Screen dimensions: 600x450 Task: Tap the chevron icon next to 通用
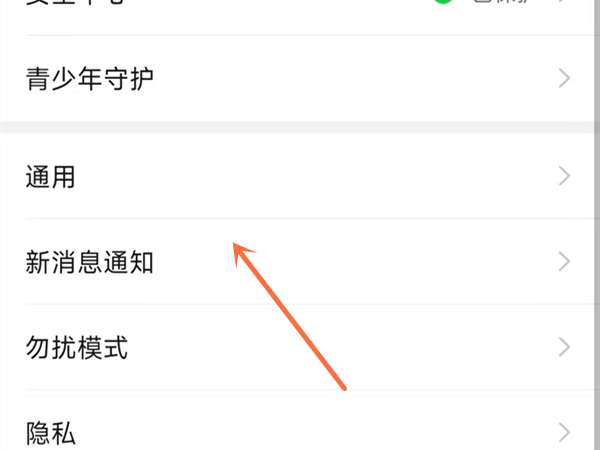coord(564,176)
